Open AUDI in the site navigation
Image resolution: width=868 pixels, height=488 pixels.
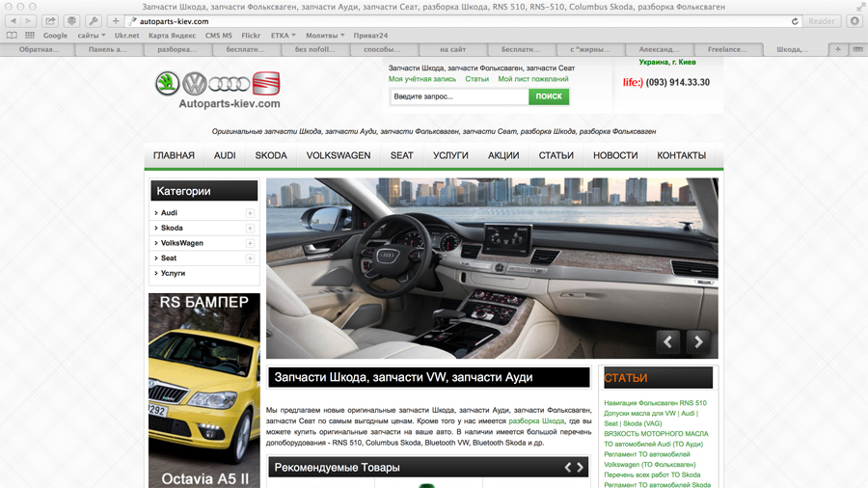[225, 155]
